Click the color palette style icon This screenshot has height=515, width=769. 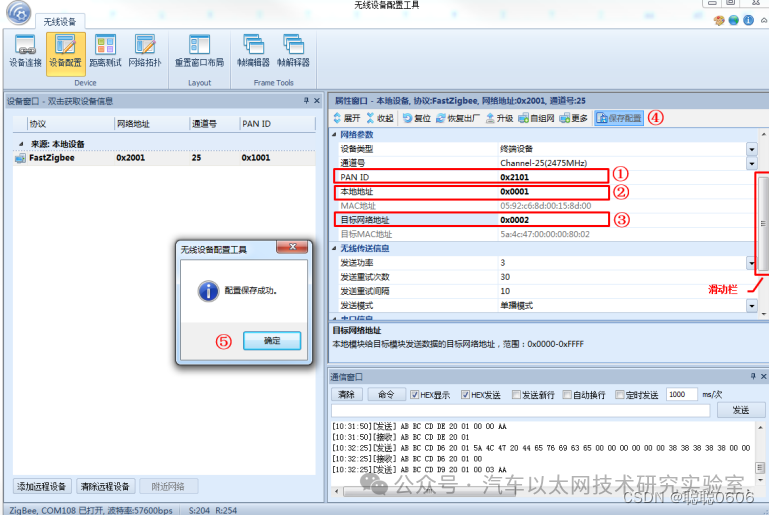pos(719,20)
